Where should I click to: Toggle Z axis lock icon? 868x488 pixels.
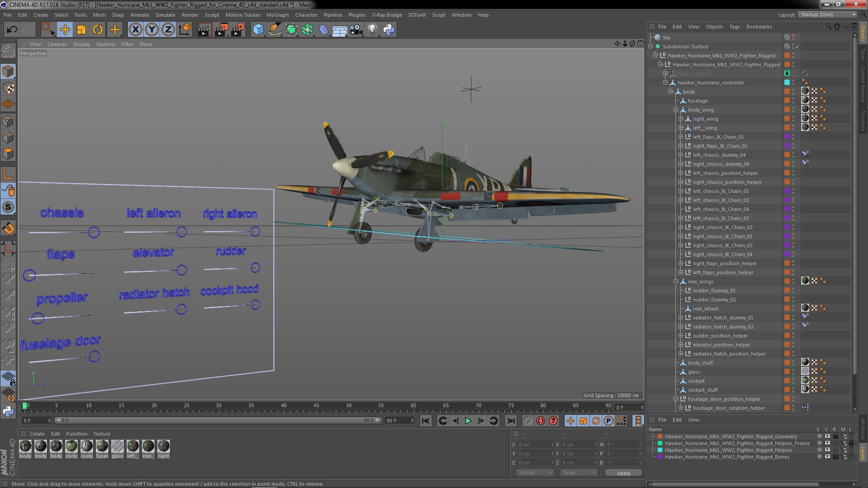[168, 30]
